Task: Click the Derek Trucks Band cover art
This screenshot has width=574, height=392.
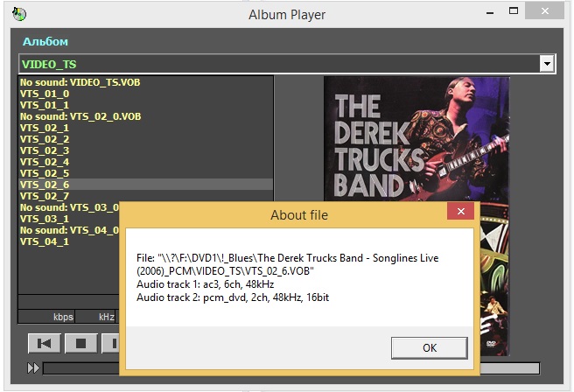Action: (x=416, y=139)
